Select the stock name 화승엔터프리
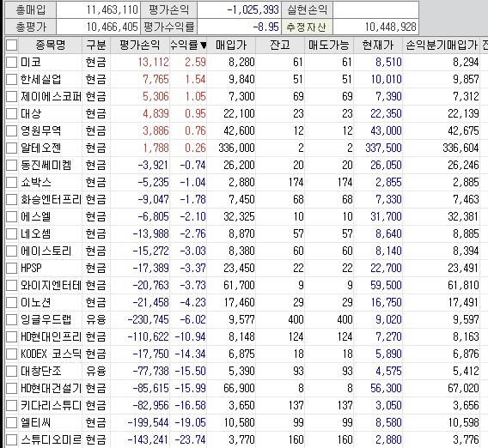This screenshot has width=488, height=448. pyautogui.click(x=51, y=200)
